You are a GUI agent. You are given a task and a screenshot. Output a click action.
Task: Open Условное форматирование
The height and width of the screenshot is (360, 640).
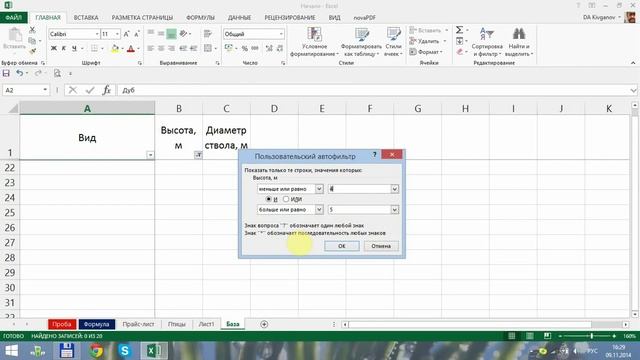click(314, 42)
